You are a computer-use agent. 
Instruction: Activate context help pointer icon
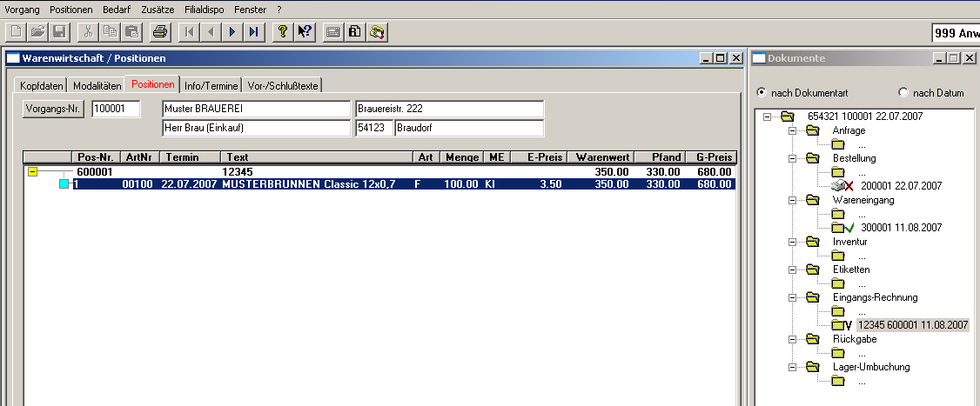coord(304,32)
